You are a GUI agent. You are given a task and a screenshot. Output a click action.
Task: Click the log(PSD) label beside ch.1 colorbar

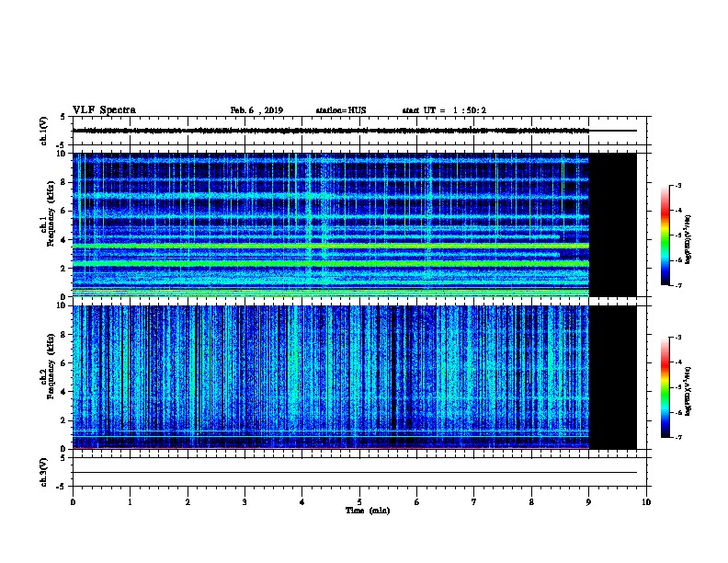(x=688, y=240)
